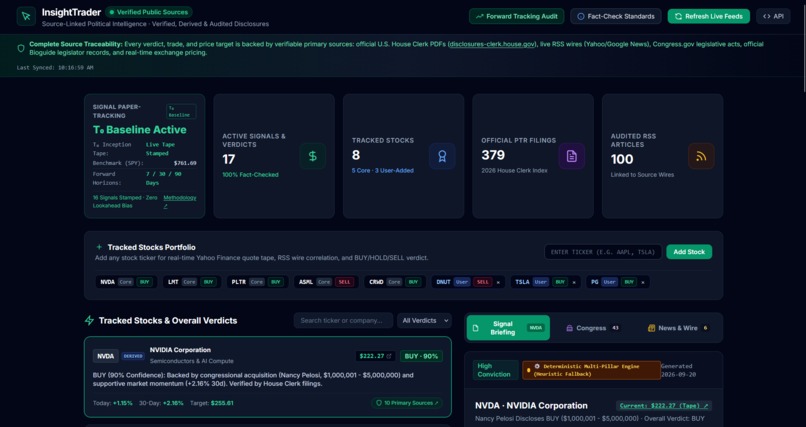Click the Verified Public Sources badge
806x427 pixels.
click(x=149, y=12)
